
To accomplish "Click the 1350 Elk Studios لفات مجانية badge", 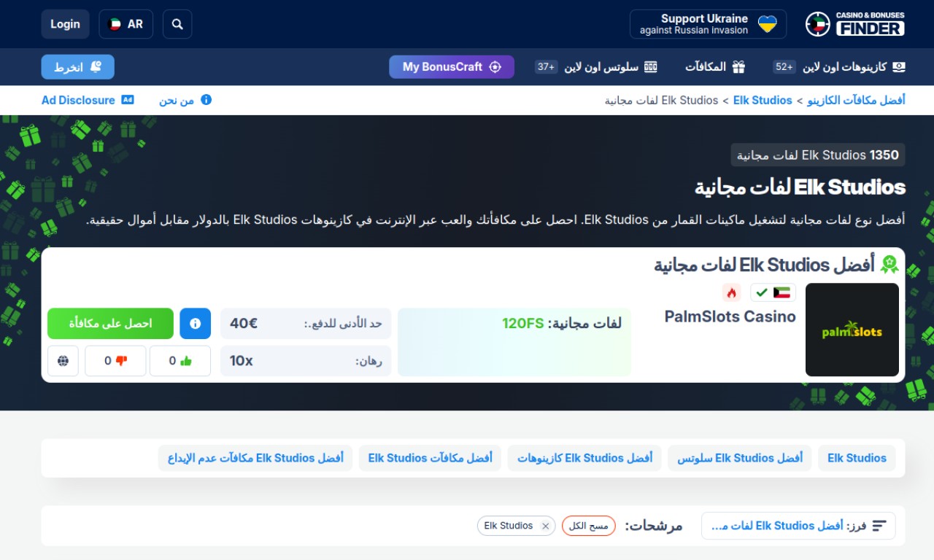I will (818, 155).
